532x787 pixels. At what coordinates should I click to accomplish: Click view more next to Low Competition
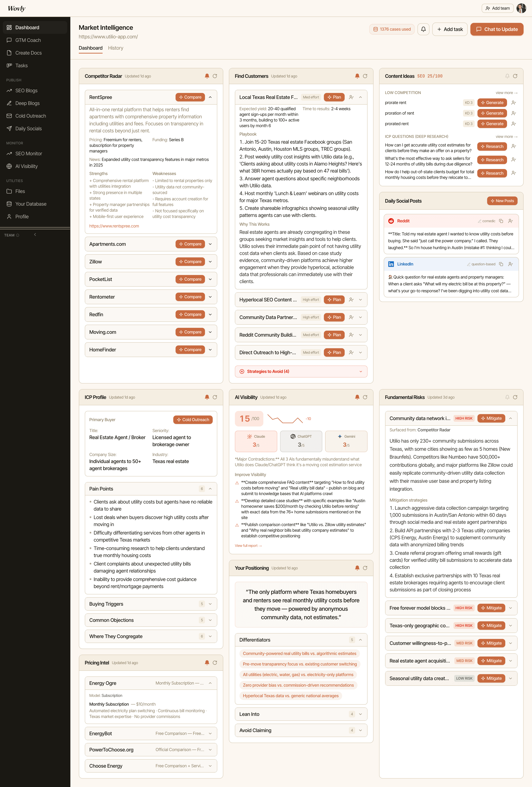pyautogui.click(x=507, y=93)
